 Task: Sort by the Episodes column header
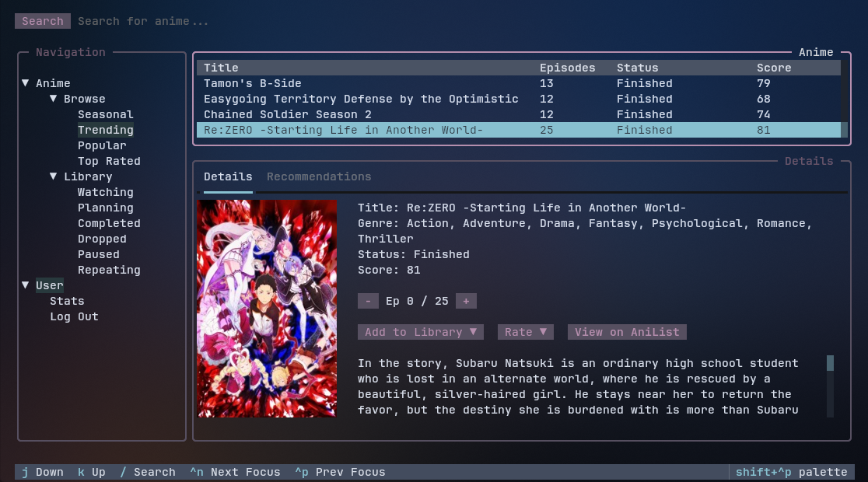pos(568,68)
